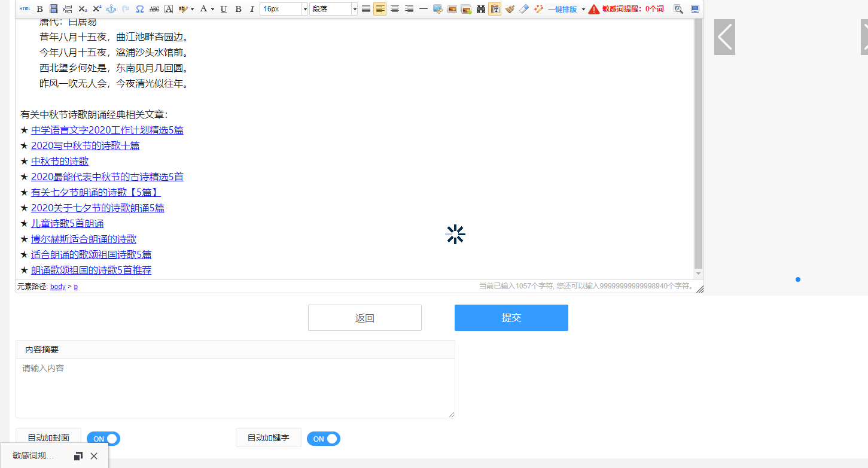This screenshot has height=468, width=868.
Task: Enter fullscreen editing via monitor icon
Action: click(x=695, y=9)
